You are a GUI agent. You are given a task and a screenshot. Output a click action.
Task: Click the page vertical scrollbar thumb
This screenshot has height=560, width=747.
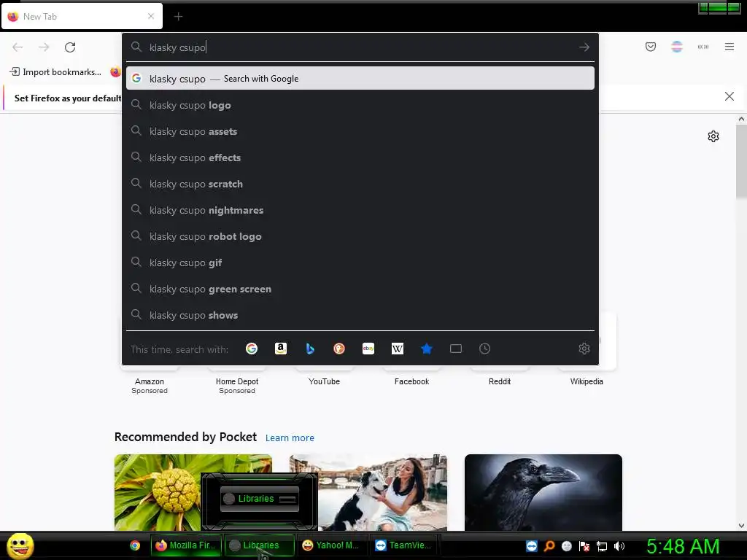[741, 162]
